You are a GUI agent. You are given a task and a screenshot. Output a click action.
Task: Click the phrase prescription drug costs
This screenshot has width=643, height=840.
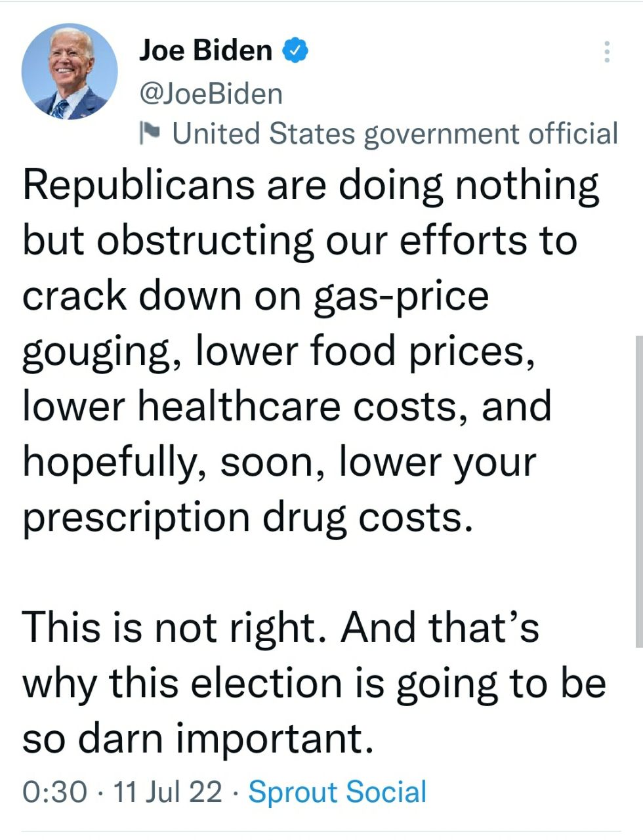click(247, 517)
